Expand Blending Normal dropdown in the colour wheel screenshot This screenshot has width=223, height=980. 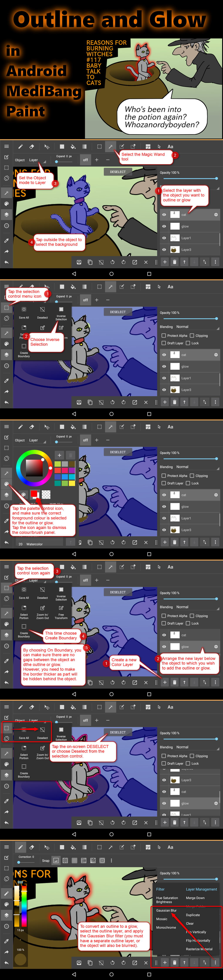point(198,467)
